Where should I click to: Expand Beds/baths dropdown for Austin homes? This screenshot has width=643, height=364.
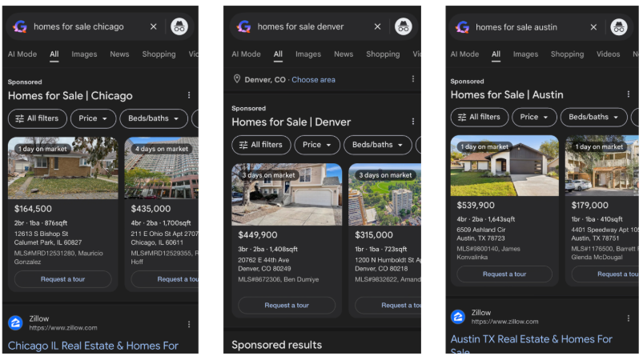point(594,118)
